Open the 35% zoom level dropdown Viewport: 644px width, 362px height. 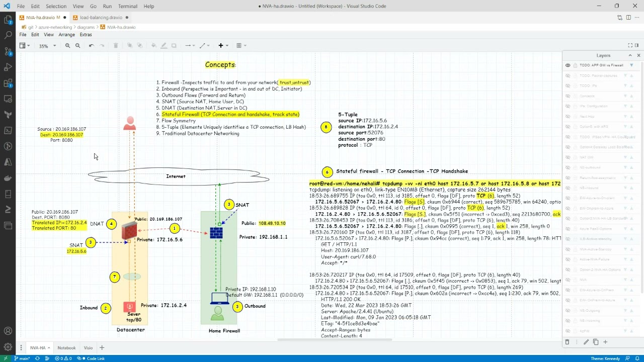pos(47,46)
